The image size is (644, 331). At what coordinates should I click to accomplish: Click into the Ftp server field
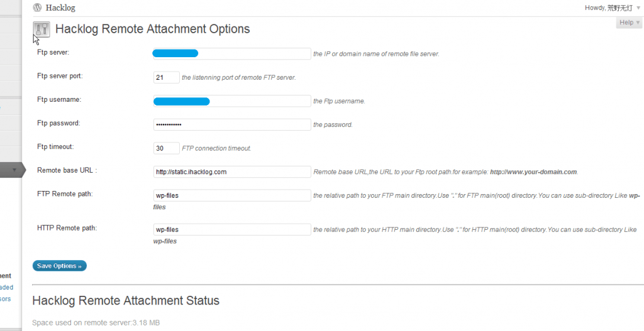[x=232, y=54]
